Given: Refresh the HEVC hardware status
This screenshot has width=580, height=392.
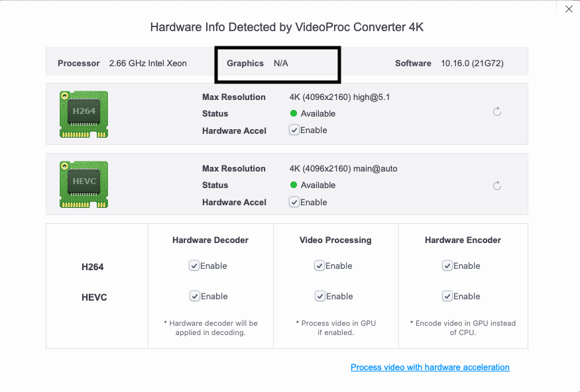Looking at the screenshot, I should pyautogui.click(x=497, y=185).
